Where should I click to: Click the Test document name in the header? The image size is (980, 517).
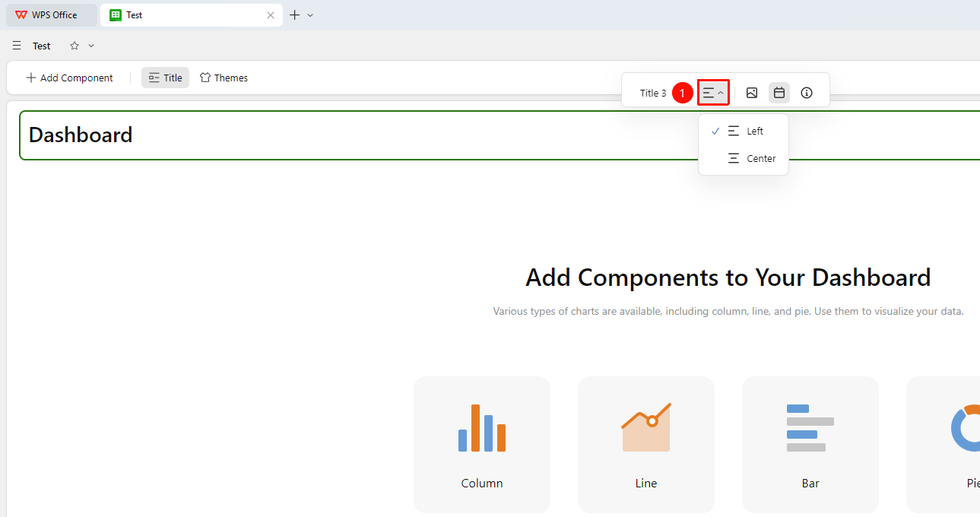[x=42, y=46]
